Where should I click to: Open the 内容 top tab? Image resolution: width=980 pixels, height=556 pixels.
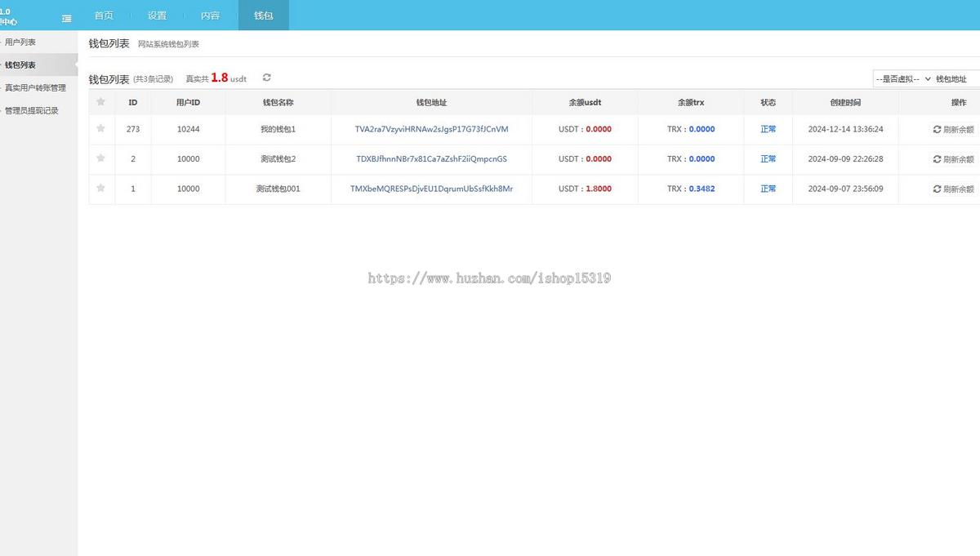pos(210,16)
